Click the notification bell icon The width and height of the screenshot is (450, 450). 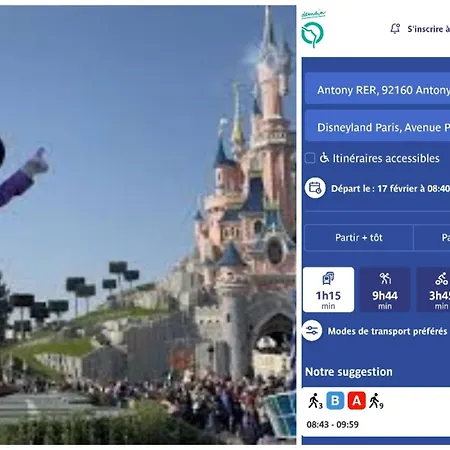(395, 29)
